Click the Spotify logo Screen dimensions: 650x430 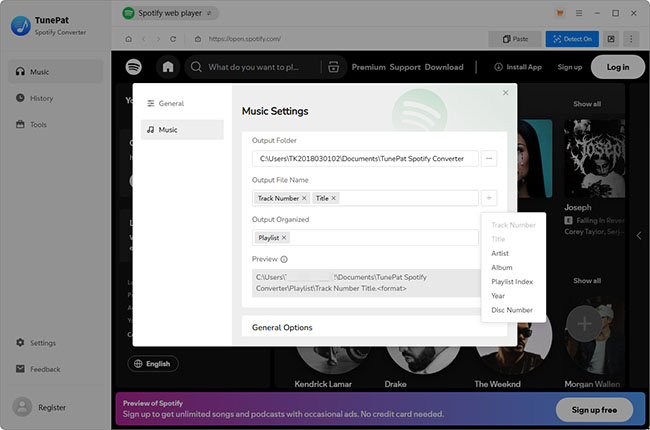pos(133,67)
